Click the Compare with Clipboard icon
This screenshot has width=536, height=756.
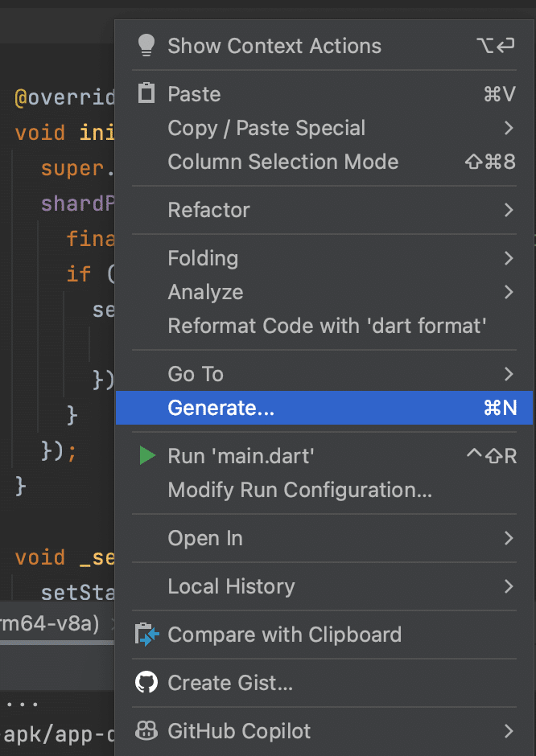tap(147, 635)
